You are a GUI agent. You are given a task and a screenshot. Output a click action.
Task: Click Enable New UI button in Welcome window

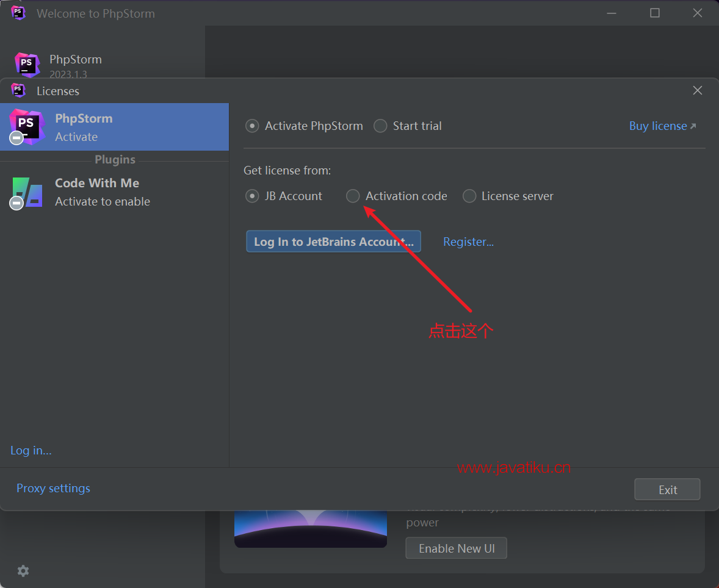pos(457,548)
